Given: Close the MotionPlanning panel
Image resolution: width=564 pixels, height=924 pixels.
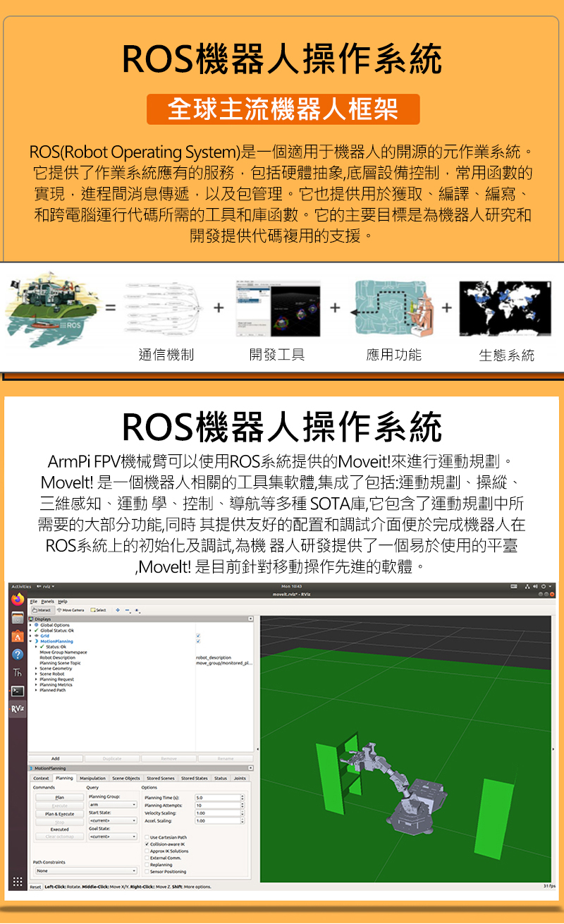Looking at the screenshot, I should pyautogui.click(x=250, y=768).
